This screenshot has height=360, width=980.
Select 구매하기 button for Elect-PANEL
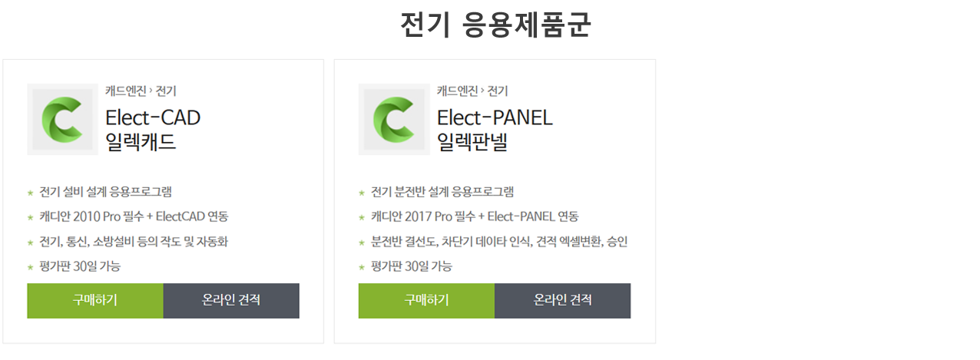426,300
